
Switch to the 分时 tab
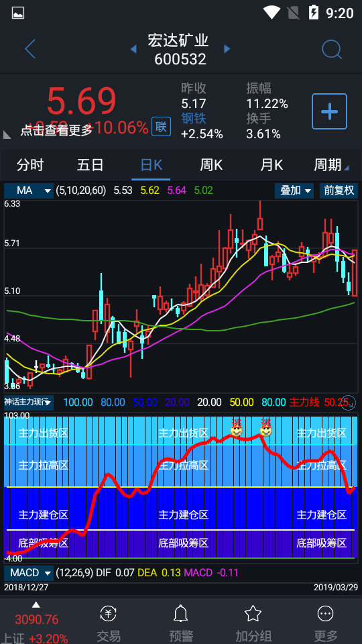[x=30, y=165]
